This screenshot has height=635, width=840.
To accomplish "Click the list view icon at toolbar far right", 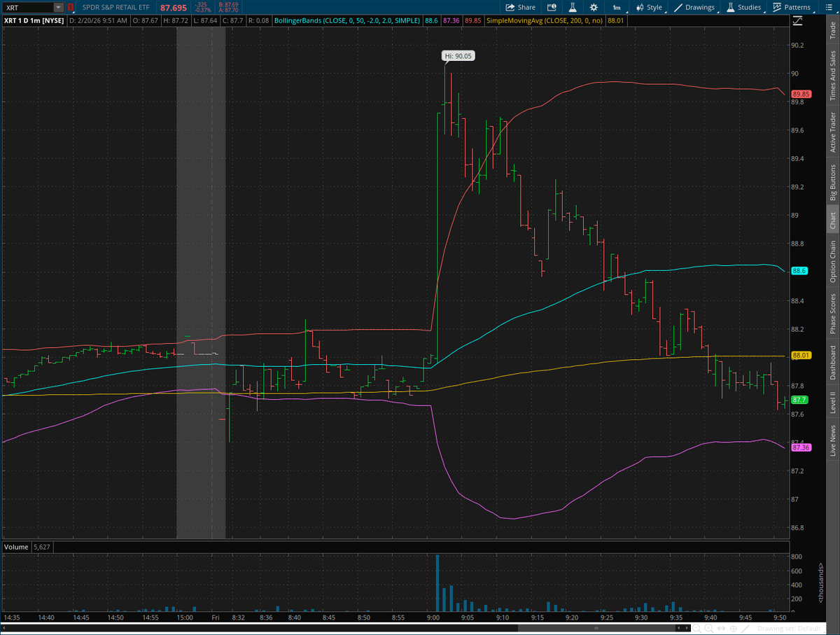I will [830, 8].
